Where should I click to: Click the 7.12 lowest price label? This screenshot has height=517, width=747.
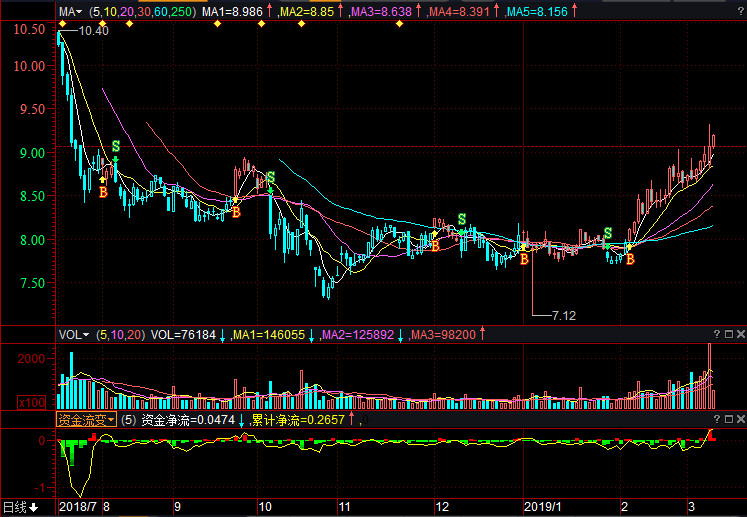(x=564, y=315)
